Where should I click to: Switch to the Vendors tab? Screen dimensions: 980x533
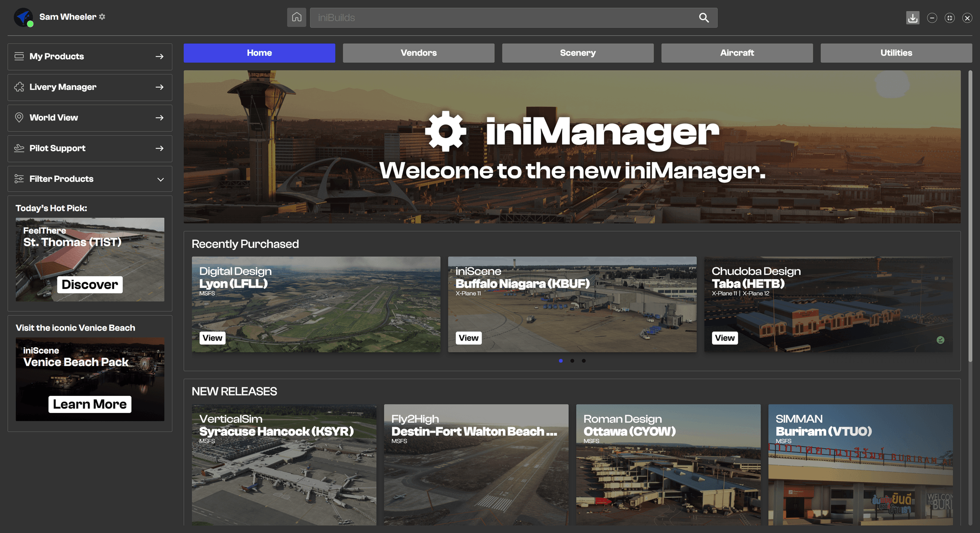[418, 53]
